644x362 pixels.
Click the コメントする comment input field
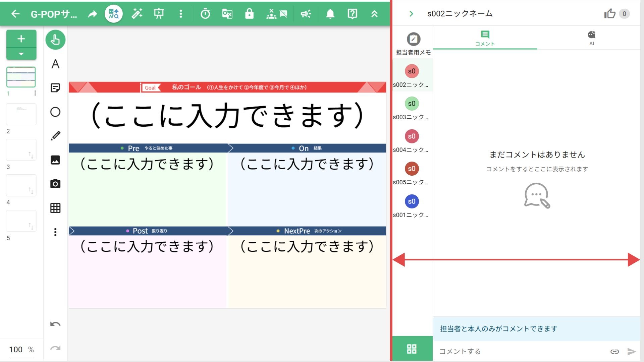pos(521,351)
